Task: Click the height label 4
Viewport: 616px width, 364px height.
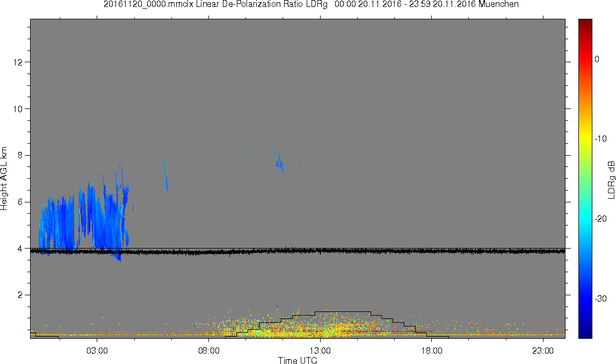Action: (20, 249)
